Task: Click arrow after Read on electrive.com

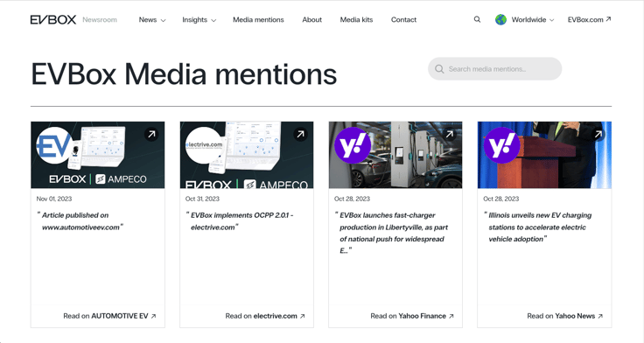Action: [x=302, y=316]
